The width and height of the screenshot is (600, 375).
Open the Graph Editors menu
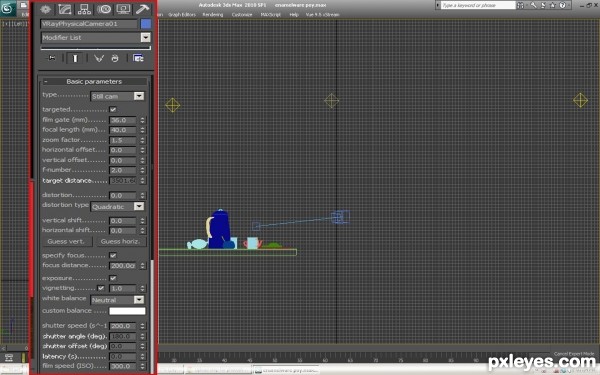[182, 15]
